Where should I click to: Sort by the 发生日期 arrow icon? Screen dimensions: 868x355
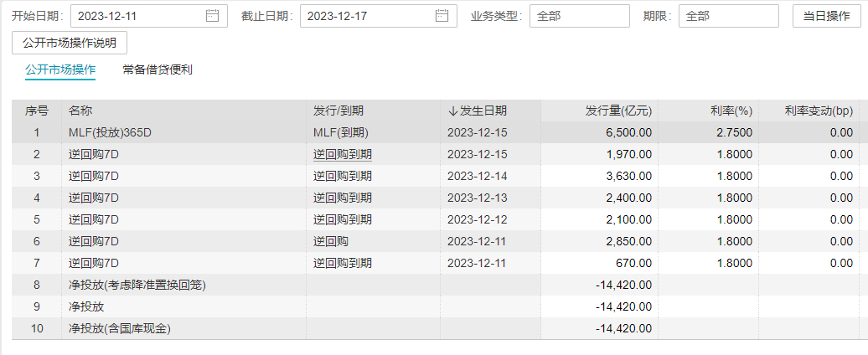tap(452, 111)
